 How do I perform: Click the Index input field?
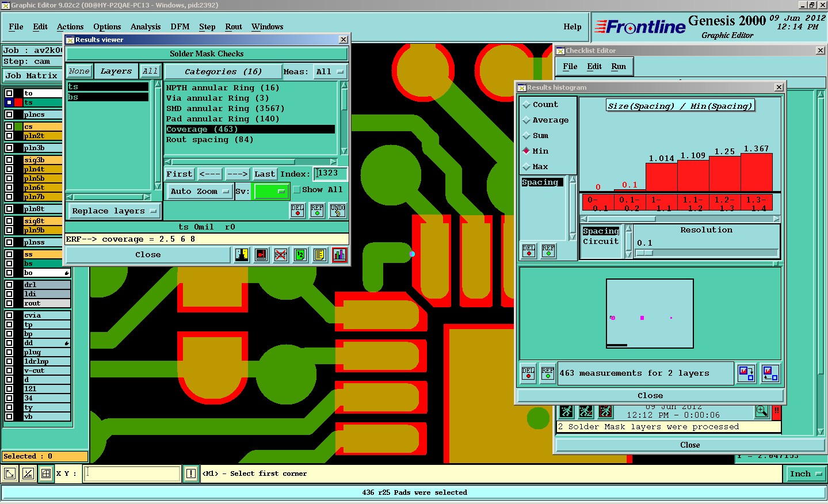click(331, 173)
